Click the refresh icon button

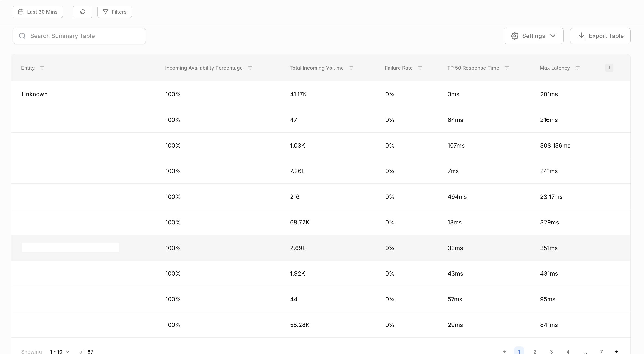click(x=83, y=12)
